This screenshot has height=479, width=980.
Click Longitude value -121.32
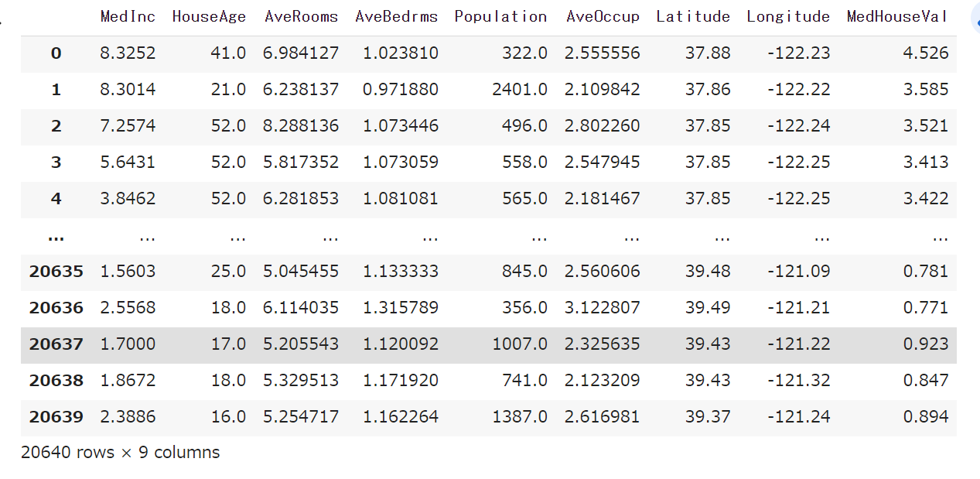click(x=799, y=381)
